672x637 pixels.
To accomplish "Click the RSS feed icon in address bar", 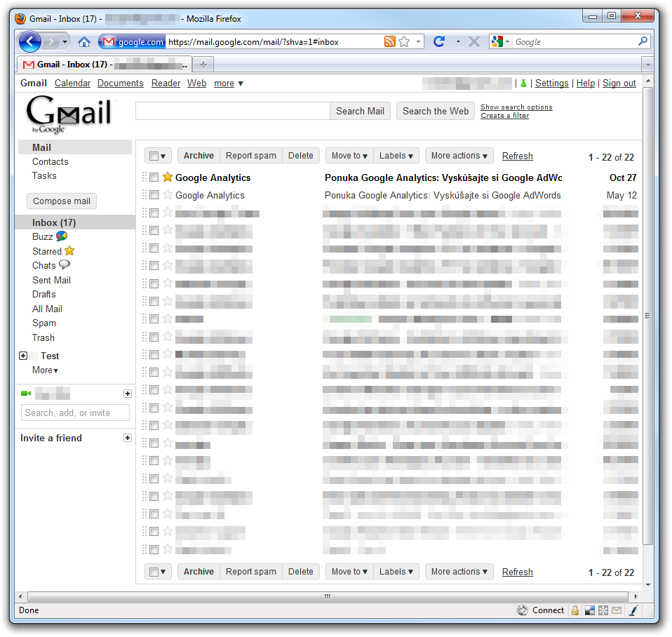I will click(x=390, y=42).
